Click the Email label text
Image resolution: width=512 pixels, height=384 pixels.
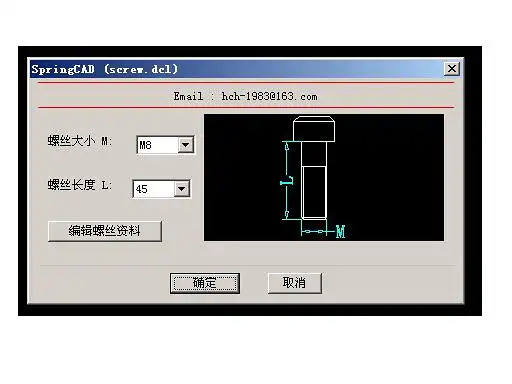pyautogui.click(x=188, y=97)
